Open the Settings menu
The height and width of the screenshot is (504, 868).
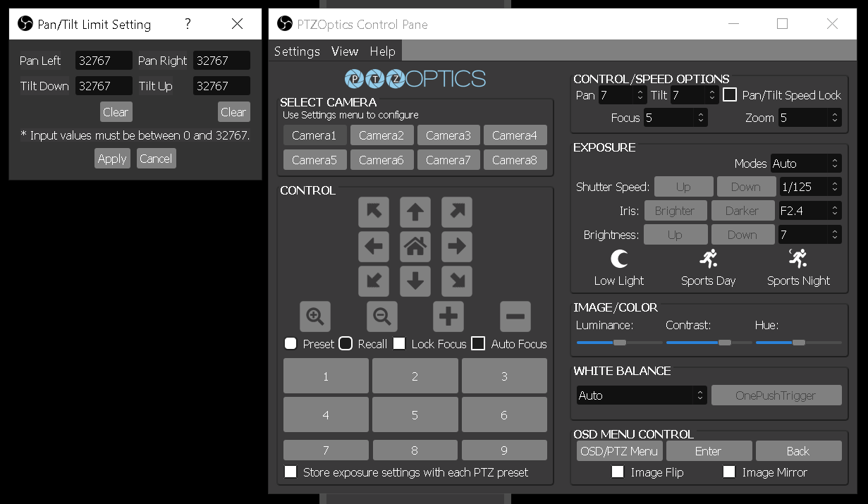[297, 51]
